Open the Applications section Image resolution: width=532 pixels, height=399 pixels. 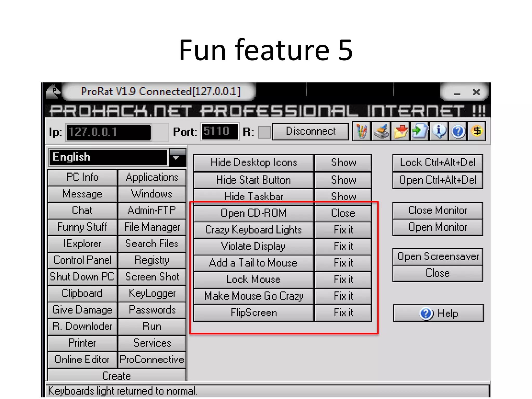[152, 177]
